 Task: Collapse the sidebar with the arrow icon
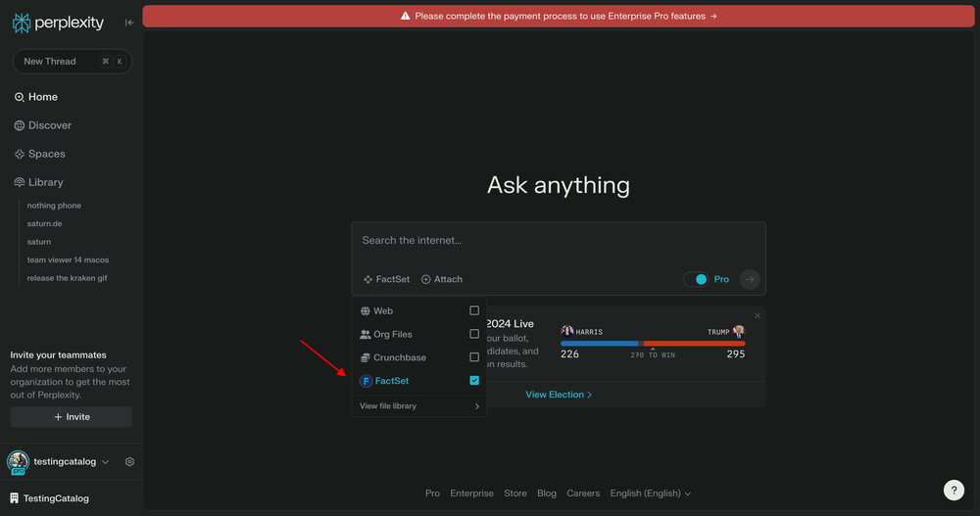[x=129, y=23]
